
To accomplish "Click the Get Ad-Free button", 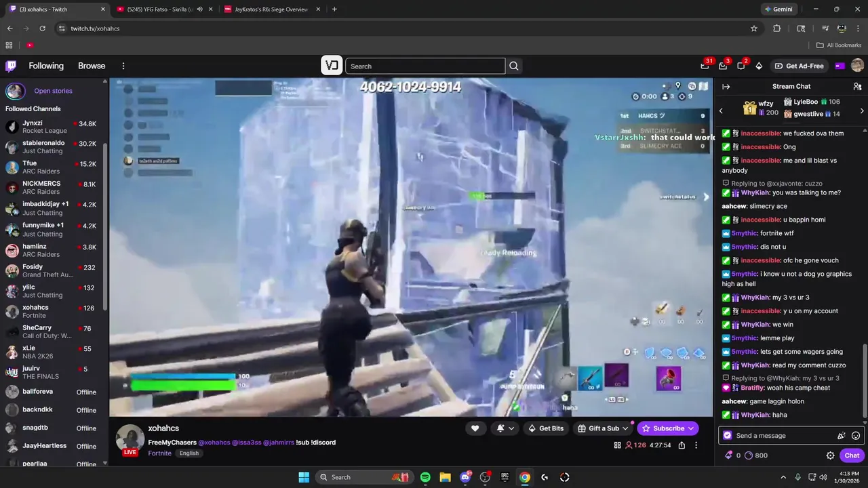I will [x=799, y=66].
